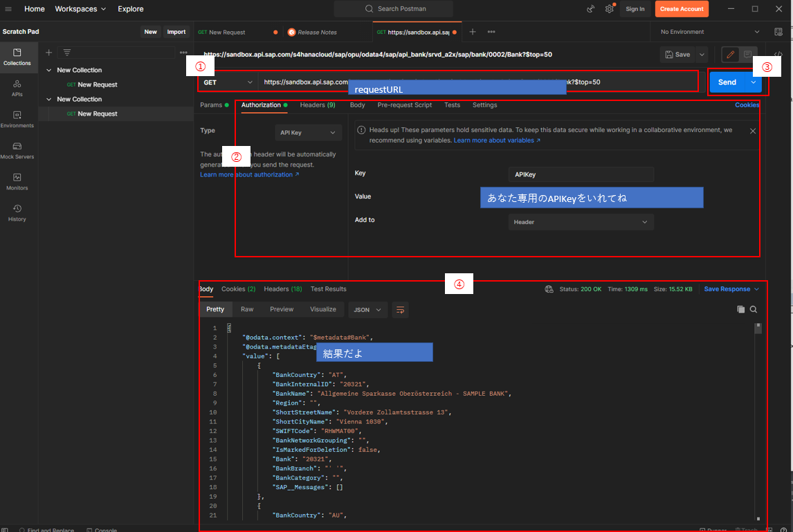
Task: Search within the response body
Action: click(x=754, y=309)
